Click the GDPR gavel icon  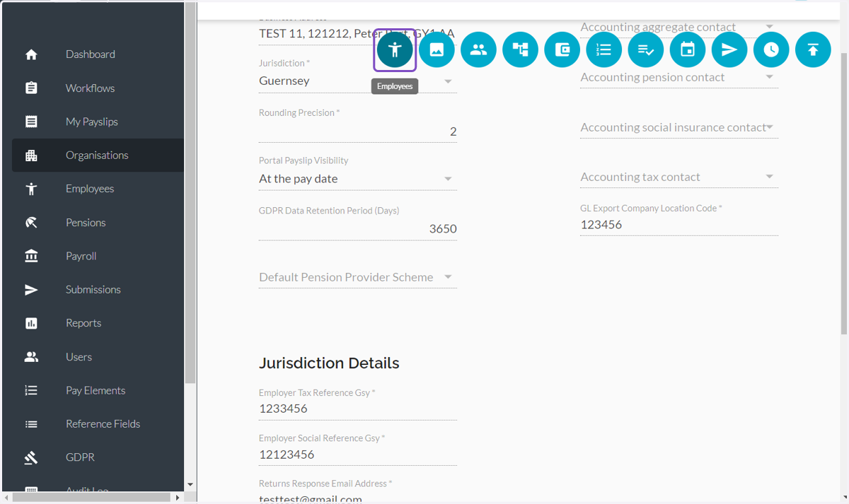pos(31,457)
